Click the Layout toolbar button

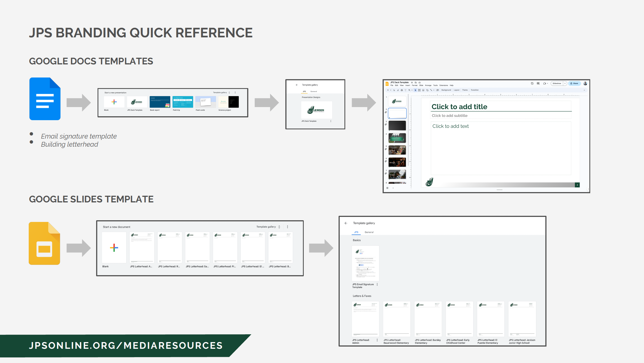click(x=456, y=90)
